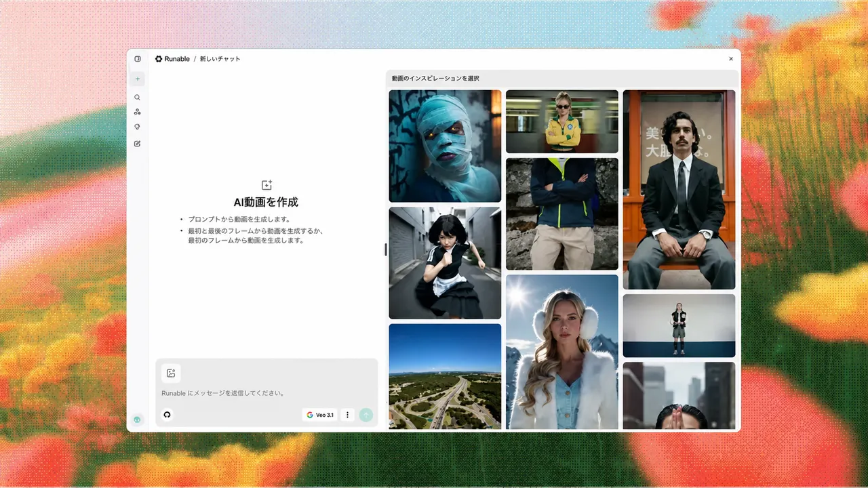
Task: Select the seated man in suit thumbnail
Action: 679,190
